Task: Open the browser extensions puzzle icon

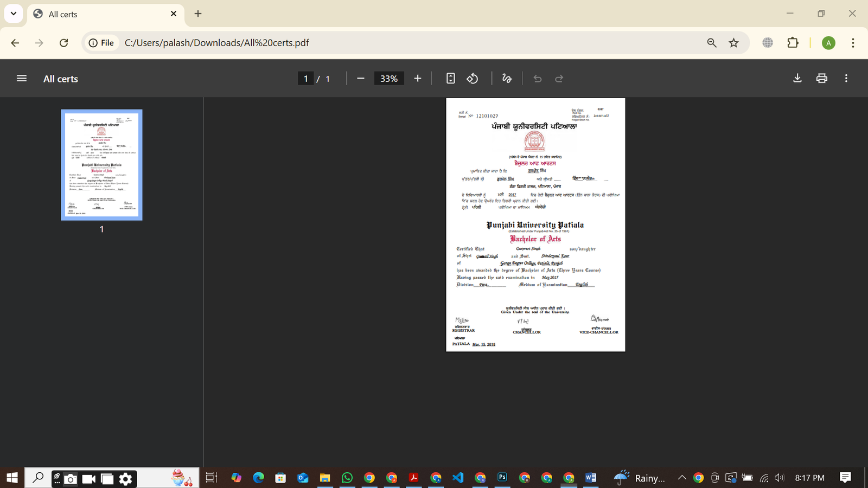Action: [793, 42]
